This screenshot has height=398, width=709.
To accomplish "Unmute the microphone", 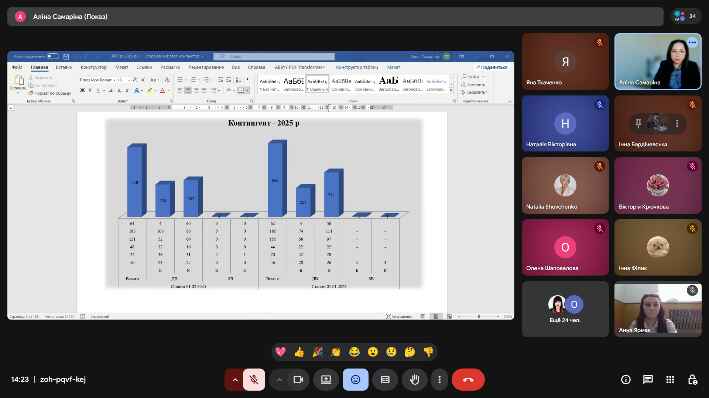I will [254, 379].
